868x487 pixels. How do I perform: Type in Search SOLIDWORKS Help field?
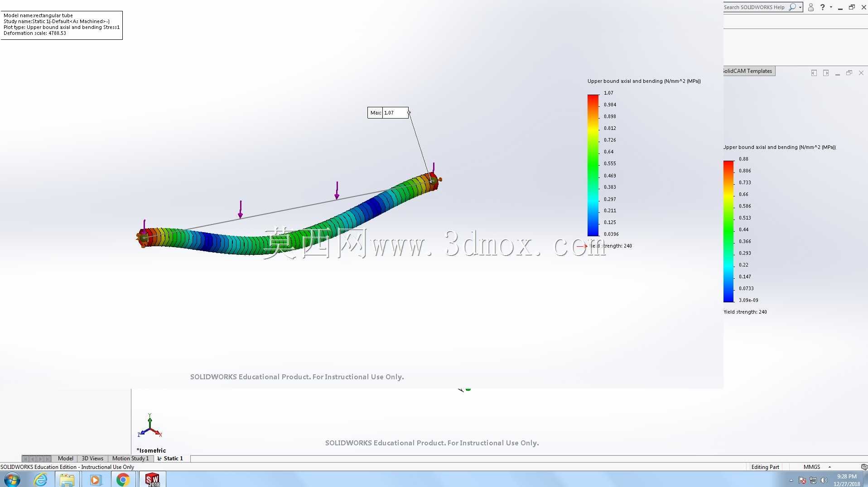[x=755, y=7]
